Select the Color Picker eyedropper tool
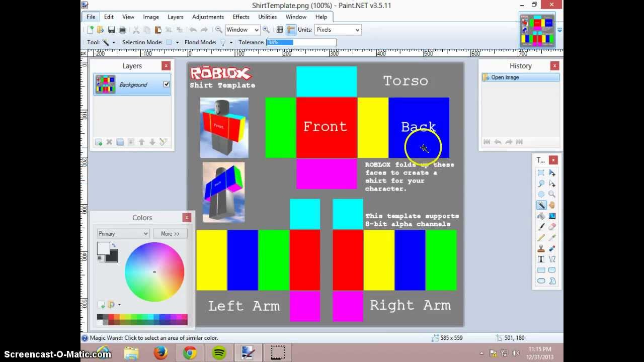The image size is (644, 362). point(552,237)
